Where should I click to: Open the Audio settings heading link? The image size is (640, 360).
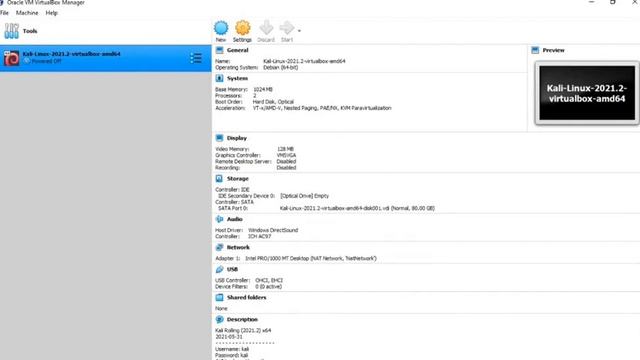(235, 219)
